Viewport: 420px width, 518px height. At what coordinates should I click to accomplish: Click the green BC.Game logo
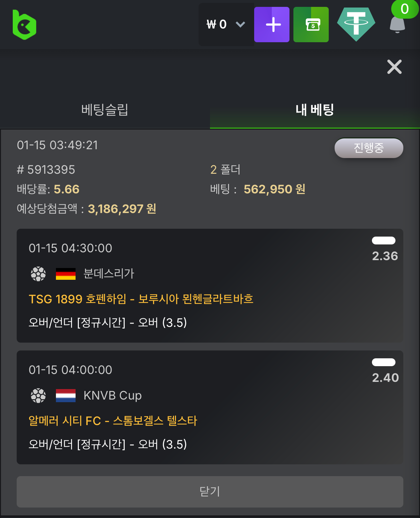(24, 25)
